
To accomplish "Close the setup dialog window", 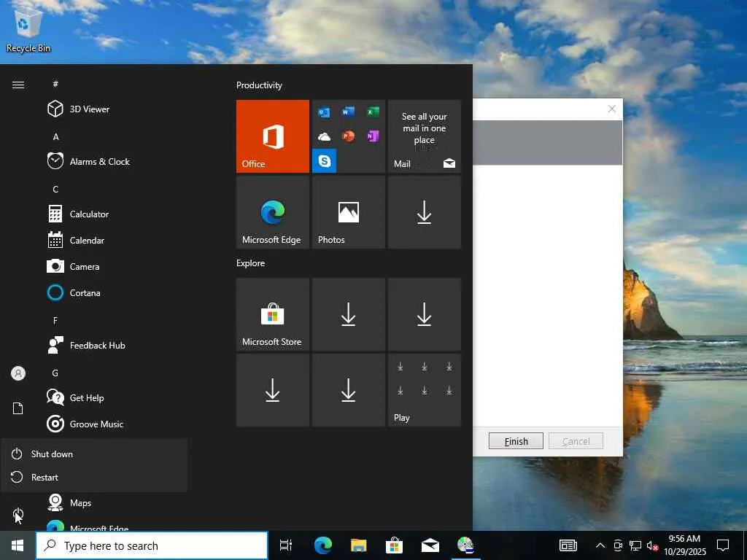I will 612,109.
